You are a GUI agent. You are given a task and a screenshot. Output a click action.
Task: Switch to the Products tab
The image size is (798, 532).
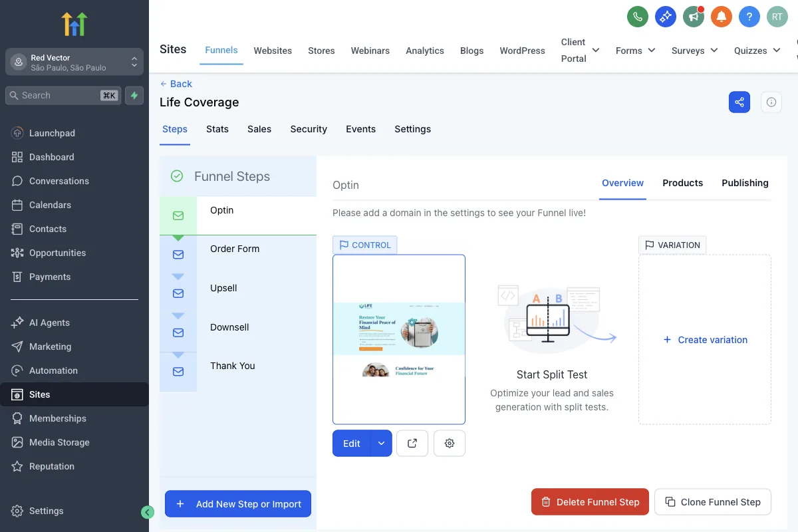pyautogui.click(x=682, y=183)
